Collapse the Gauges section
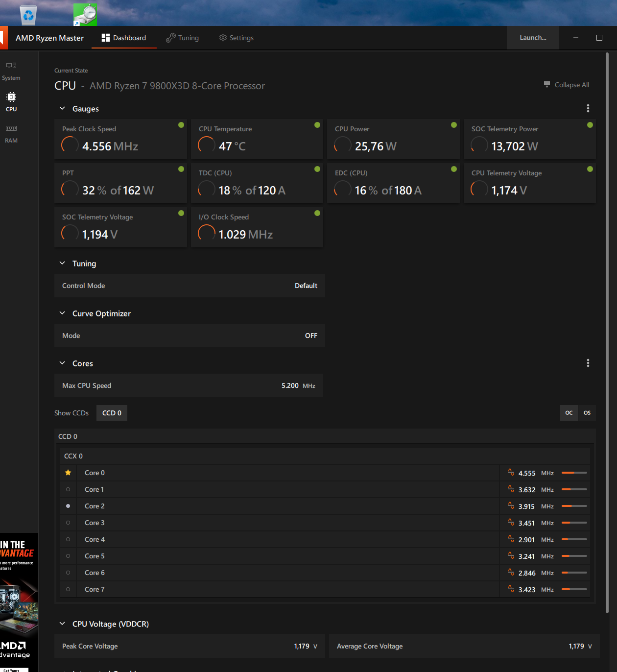Image resolution: width=617 pixels, height=672 pixels. point(62,108)
